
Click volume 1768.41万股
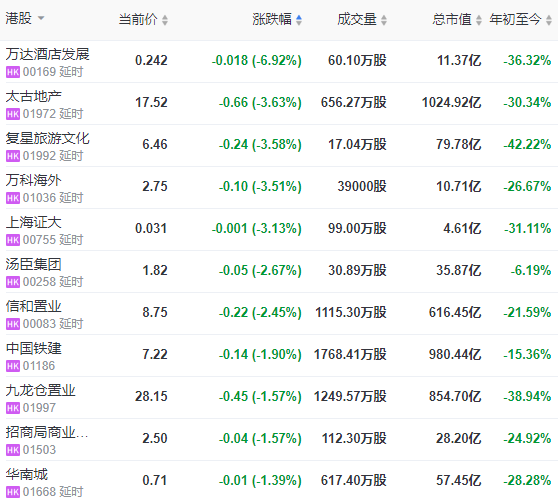[350, 354]
